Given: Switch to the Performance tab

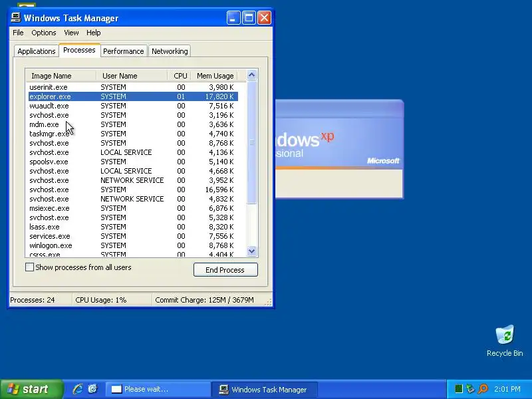Looking at the screenshot, I should click(x=124, y=51).
